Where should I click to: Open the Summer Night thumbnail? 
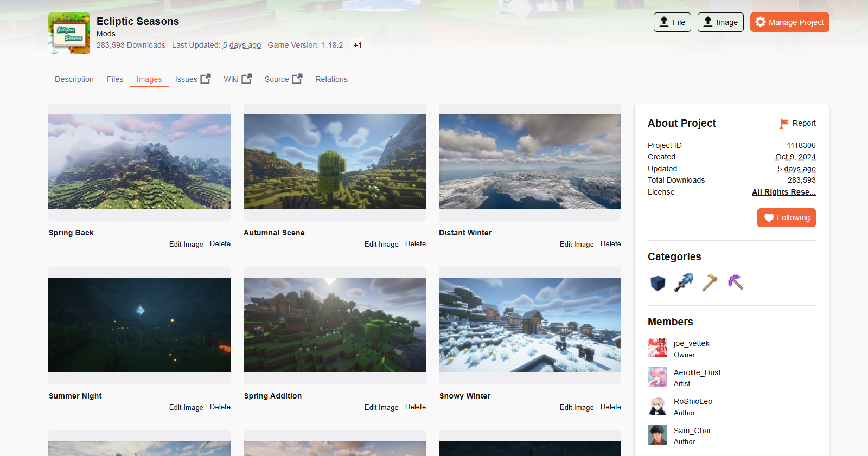click(139, 325)
